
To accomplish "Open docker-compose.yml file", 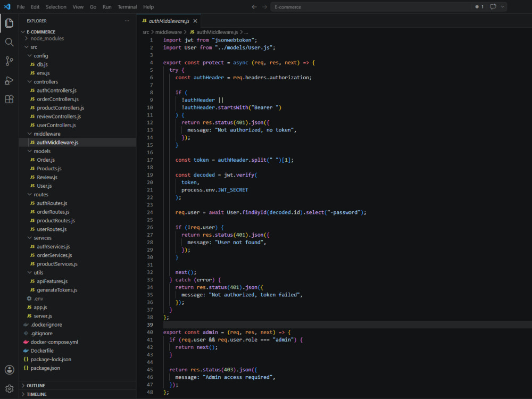I will (54, 342).
